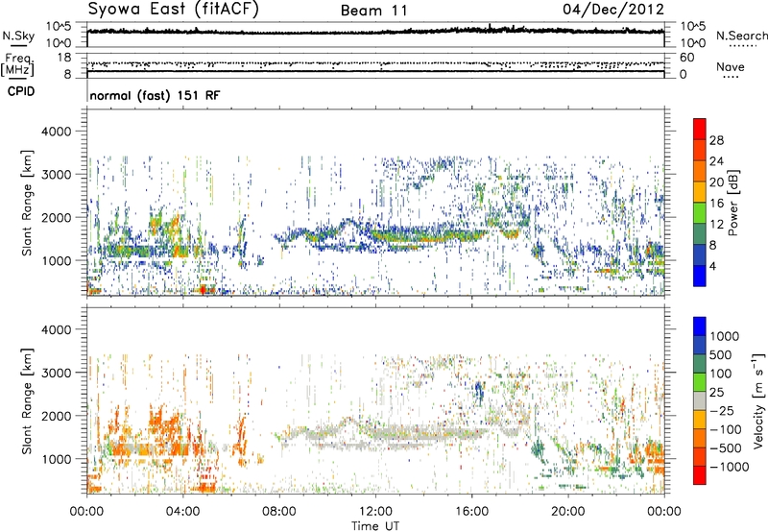Click blue velocity patch near 16:00 UT

click(x=478, y=391)
